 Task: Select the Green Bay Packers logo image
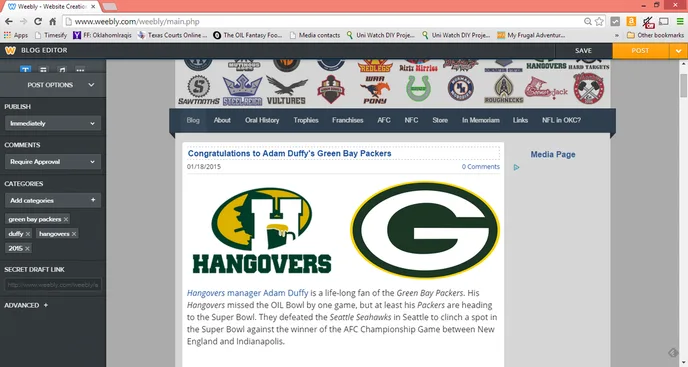pos(425,230)
